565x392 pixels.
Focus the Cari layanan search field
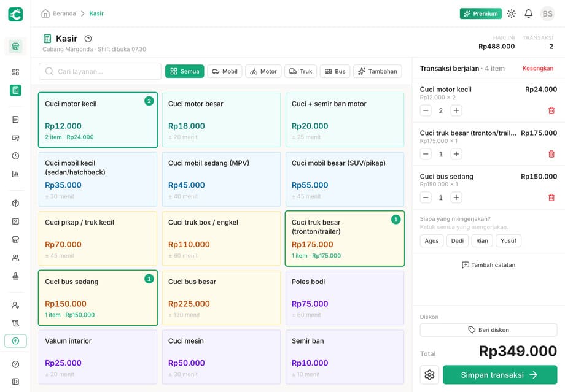click(x=100, y=71)
